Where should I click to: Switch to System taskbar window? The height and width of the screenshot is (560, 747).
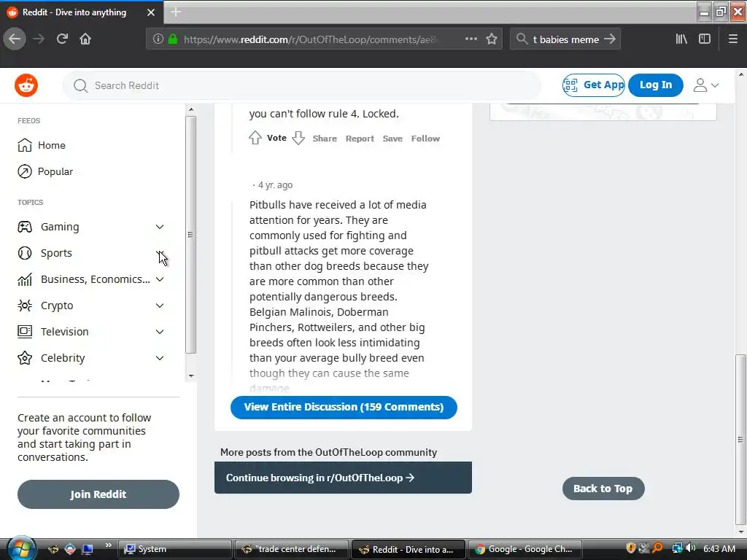[x=174, y=549]
